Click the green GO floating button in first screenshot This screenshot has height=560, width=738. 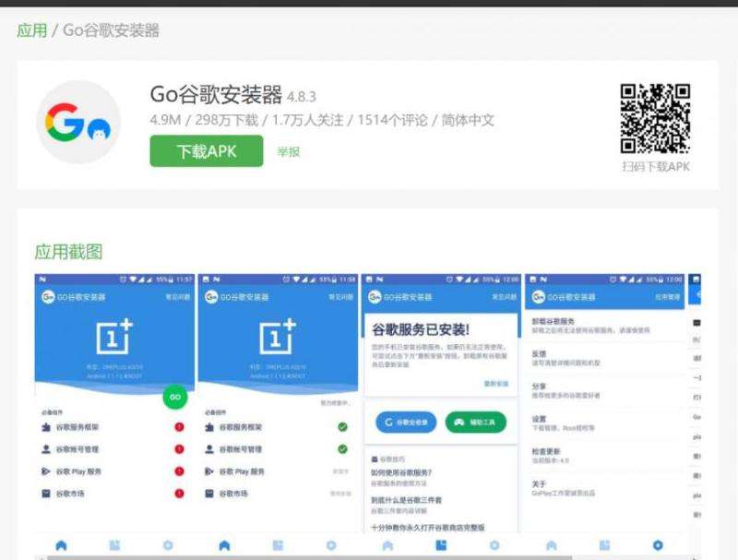(x=175, y=397)
